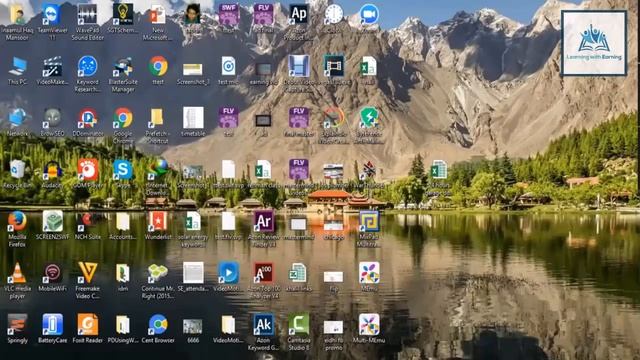Open the DDominator shortcut
This screenshot has height=360, width=640.
(87, 118)
